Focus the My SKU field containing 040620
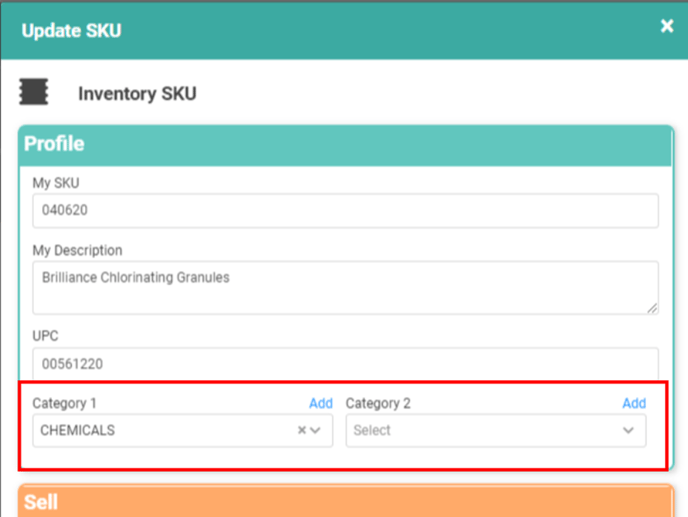 pos(344,210)
